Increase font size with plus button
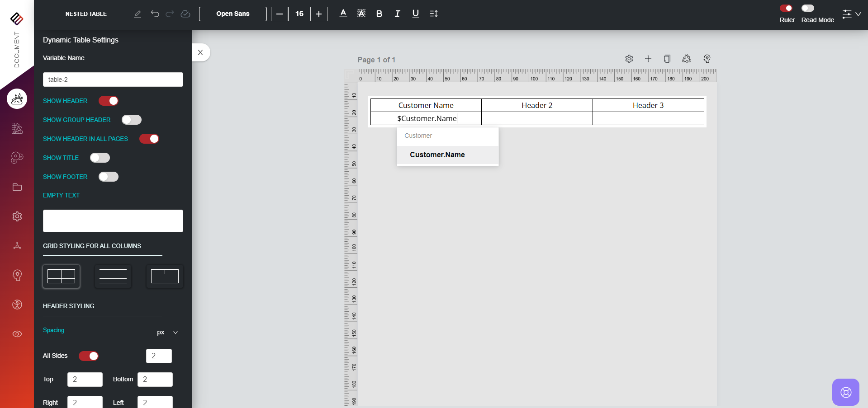The image size is (868, 408). 319,14
